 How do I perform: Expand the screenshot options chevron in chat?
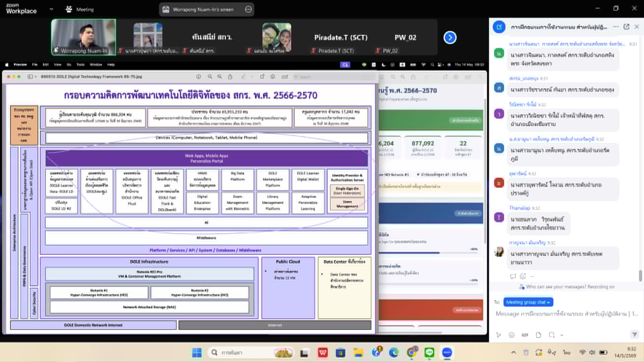(x=562, y=335)
